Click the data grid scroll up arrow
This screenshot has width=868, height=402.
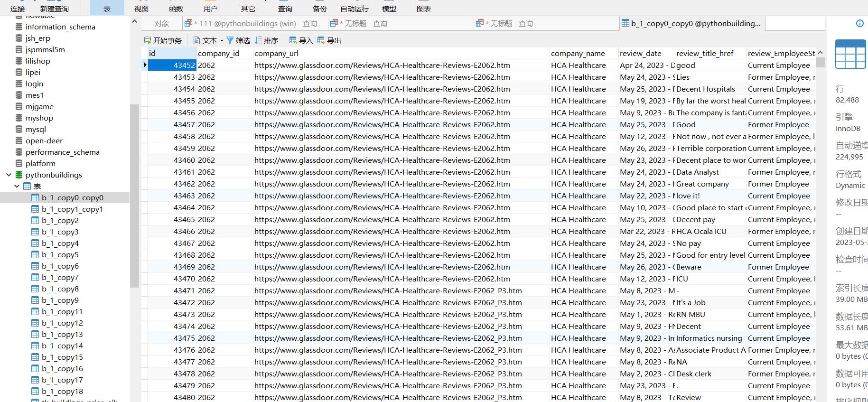click(821, 53)
